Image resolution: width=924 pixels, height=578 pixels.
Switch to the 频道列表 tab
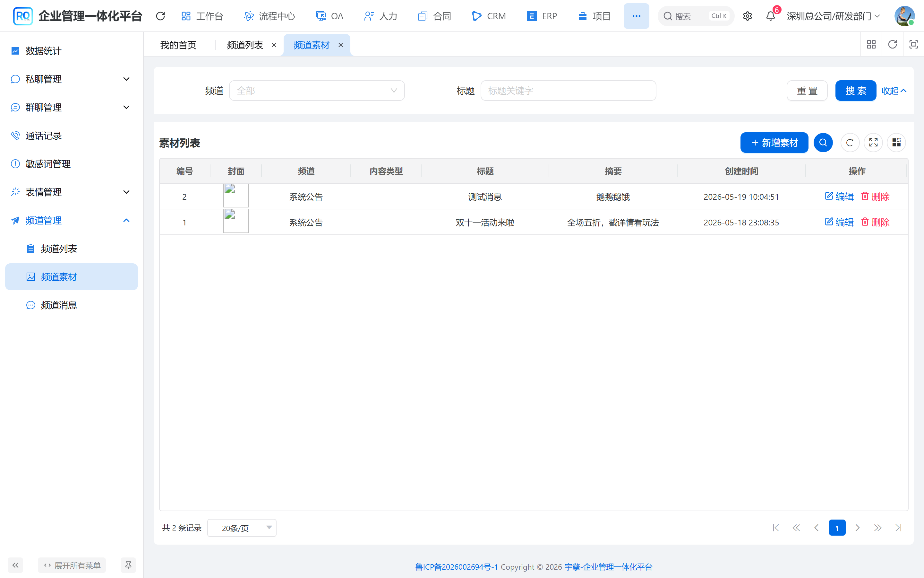tap(245, 45)
